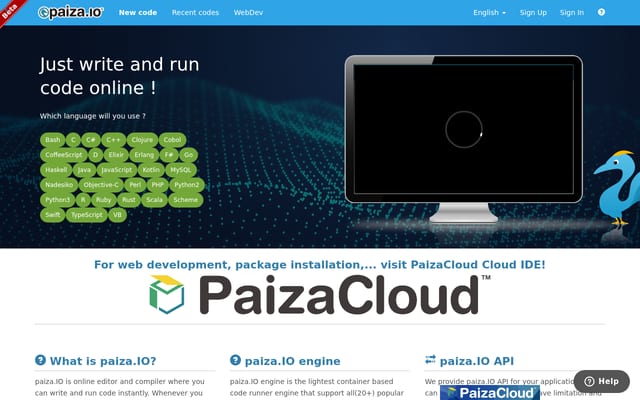Image resolution: width=640 pixels, height=400 pixels.
Task: Choose the C++ language badge
Action: tap(113, 140)
